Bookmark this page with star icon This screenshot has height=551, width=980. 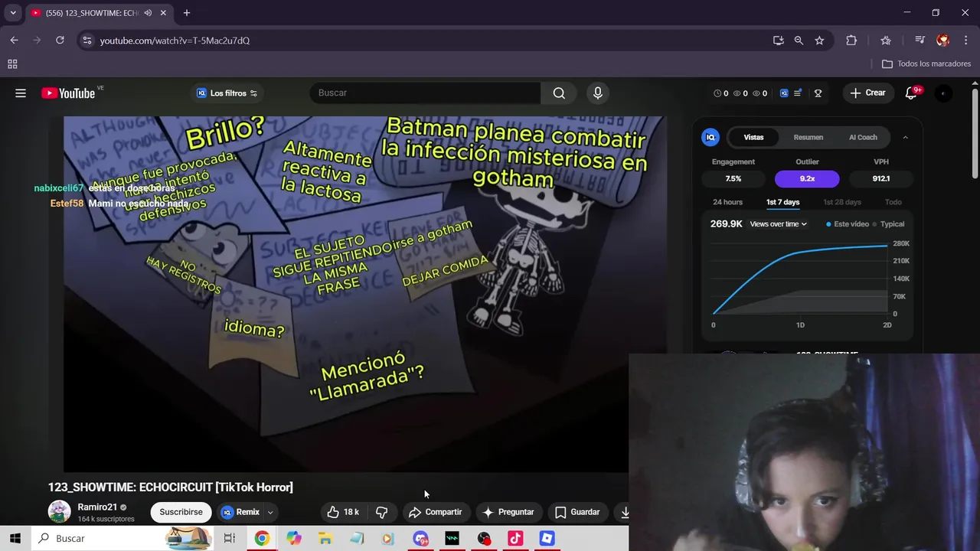(x=819, y=41)
